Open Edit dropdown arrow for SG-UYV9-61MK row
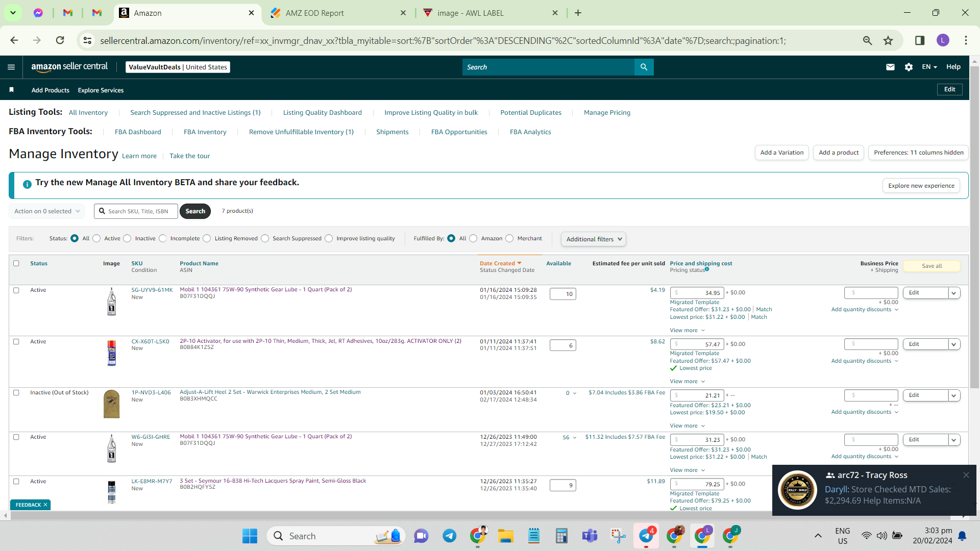This screenshot has width=980, height=551. [953, 293]
